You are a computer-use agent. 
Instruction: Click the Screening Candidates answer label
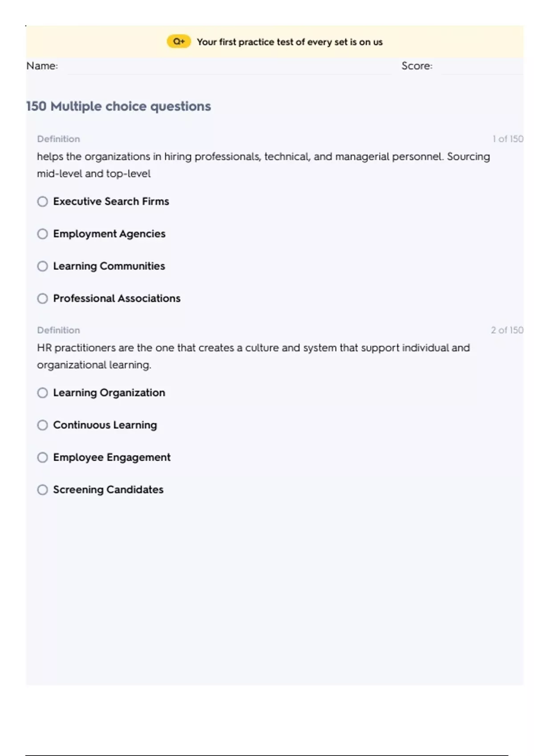[108, 490]
